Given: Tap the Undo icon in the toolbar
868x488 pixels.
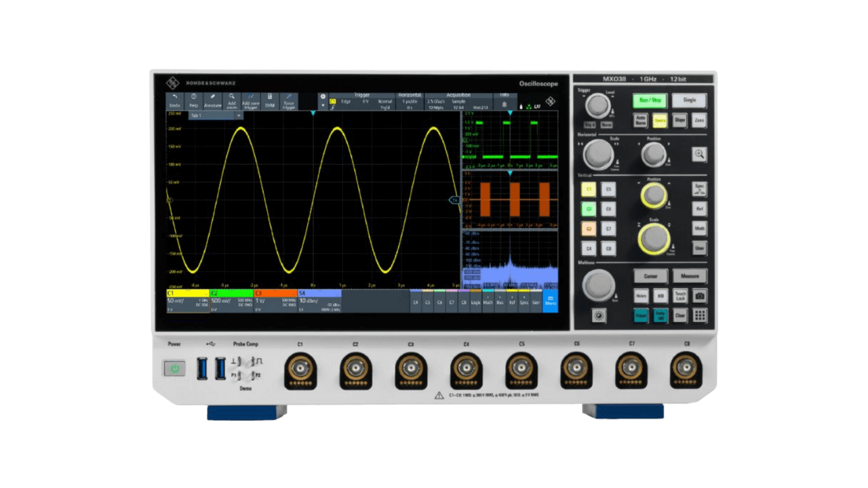Looking at the screenshot, I should pyautogui.click(x=174, y=100).
